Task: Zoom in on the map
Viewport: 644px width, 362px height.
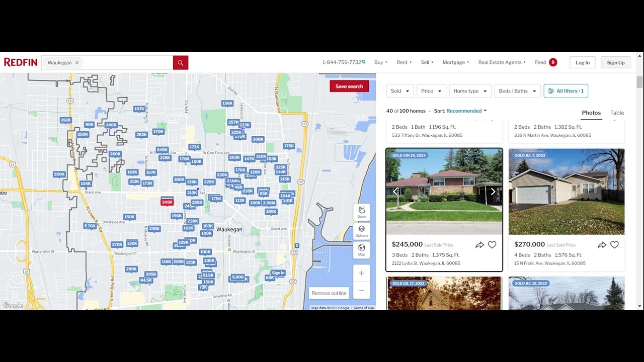Action: point(362,274)
